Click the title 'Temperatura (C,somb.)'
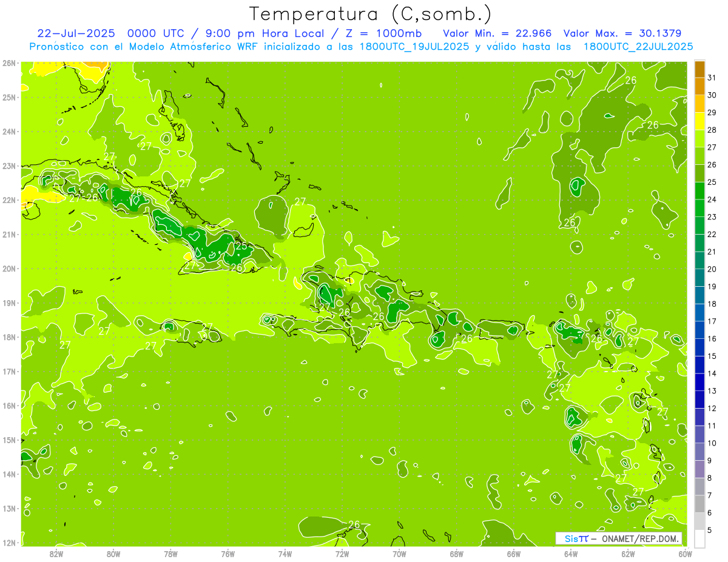Viewport: 728px width, 562px height. [x=371, y=14]
